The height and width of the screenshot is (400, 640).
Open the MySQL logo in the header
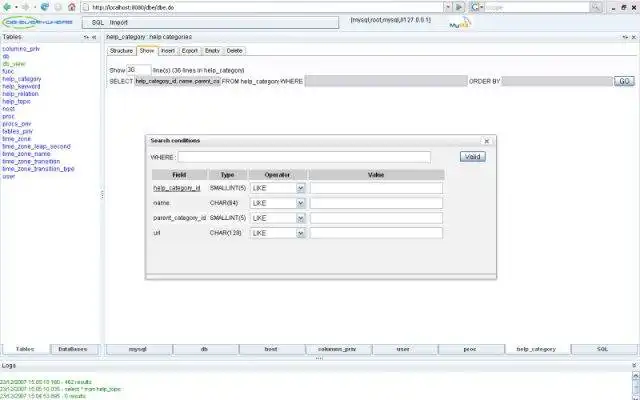[460, 23]
